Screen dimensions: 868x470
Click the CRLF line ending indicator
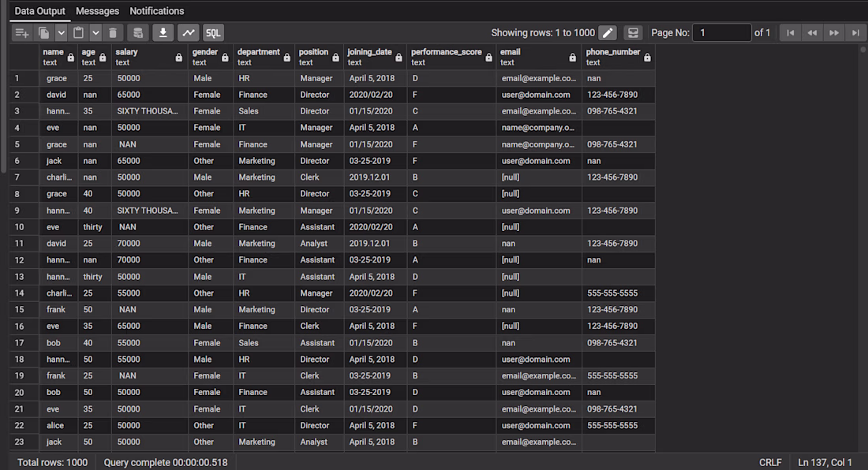770,462
